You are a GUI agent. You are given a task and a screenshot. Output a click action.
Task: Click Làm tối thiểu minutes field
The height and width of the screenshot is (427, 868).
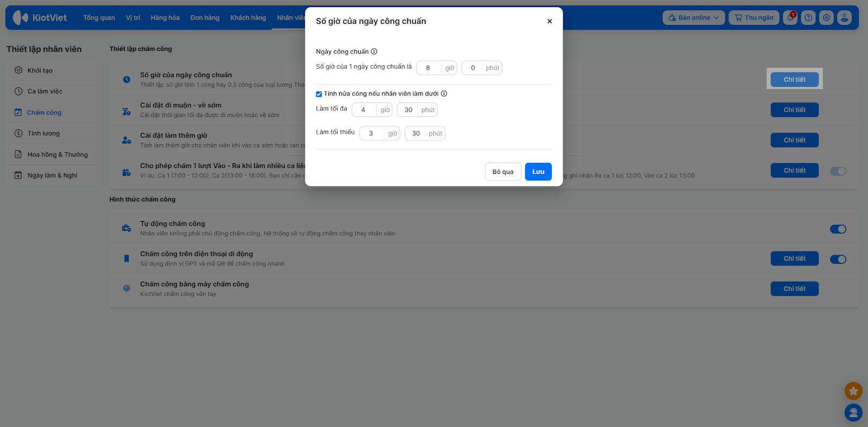tap(416, 133)
